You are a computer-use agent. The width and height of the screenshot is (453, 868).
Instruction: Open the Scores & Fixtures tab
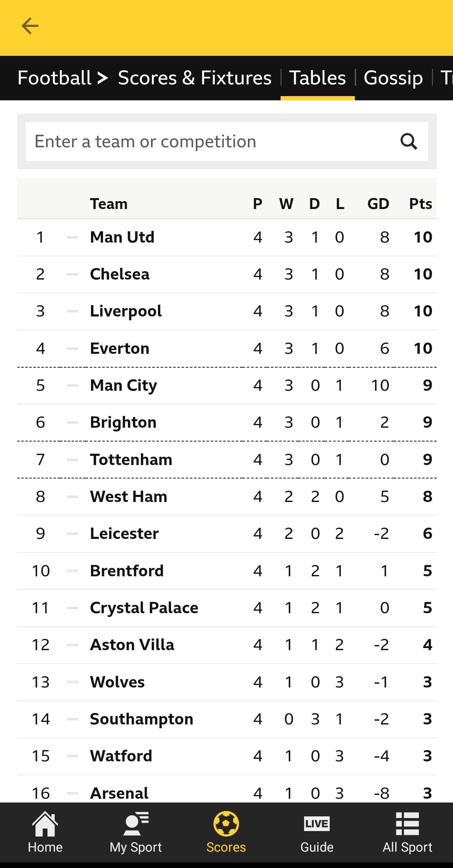(195, 78)
